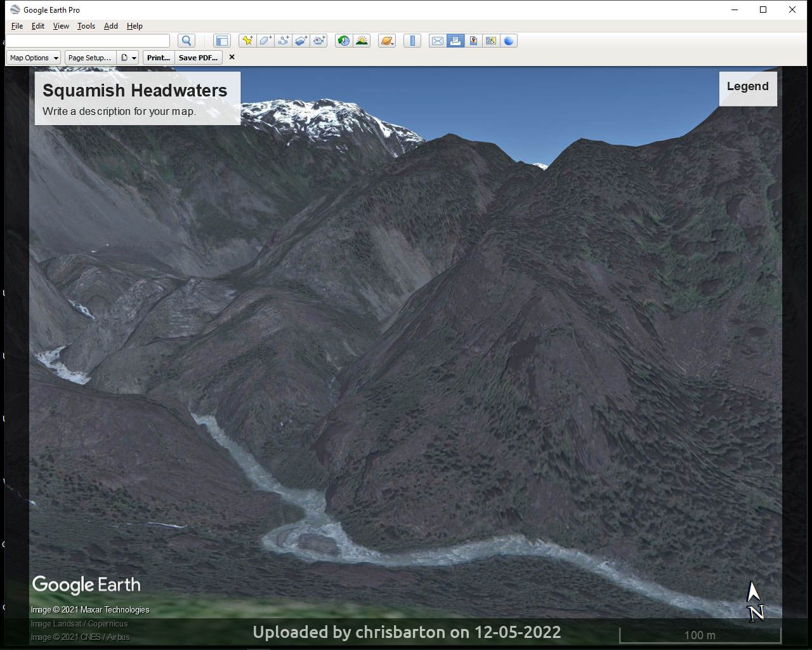Add a placemark with the pushpin icon
Viewport: 812px width, 650px height.
(247, 41)
